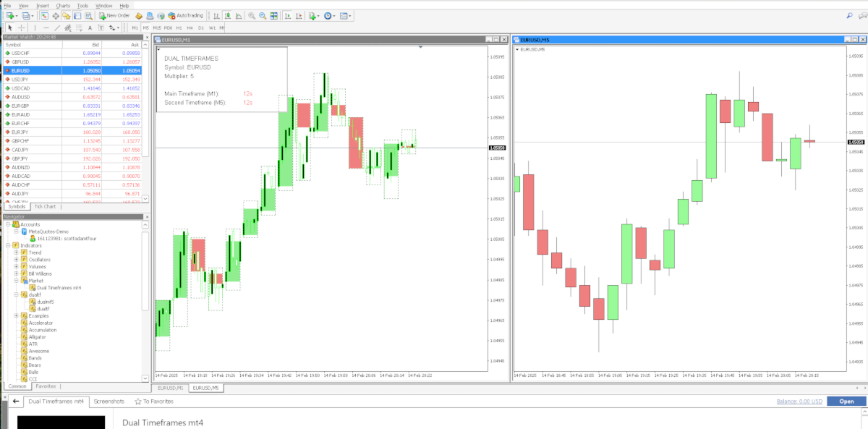Switch to the Tick Chart tab
The width and height of the screenshot is (868, 429).
[x=45, y=206]
